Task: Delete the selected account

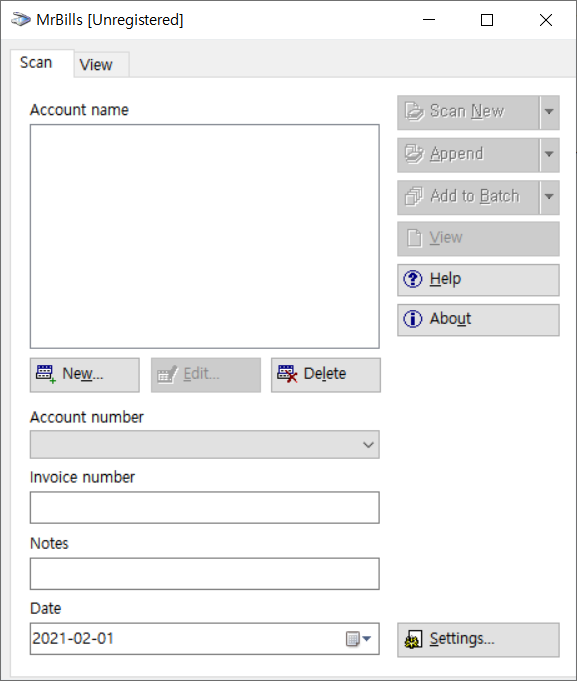Action: tap(326, 375)
